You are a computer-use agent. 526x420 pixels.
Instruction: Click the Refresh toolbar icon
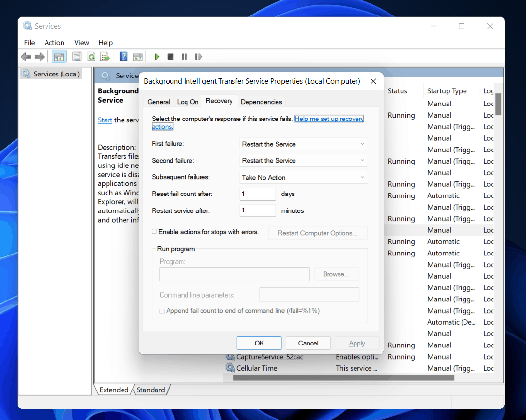coord(91,57)
